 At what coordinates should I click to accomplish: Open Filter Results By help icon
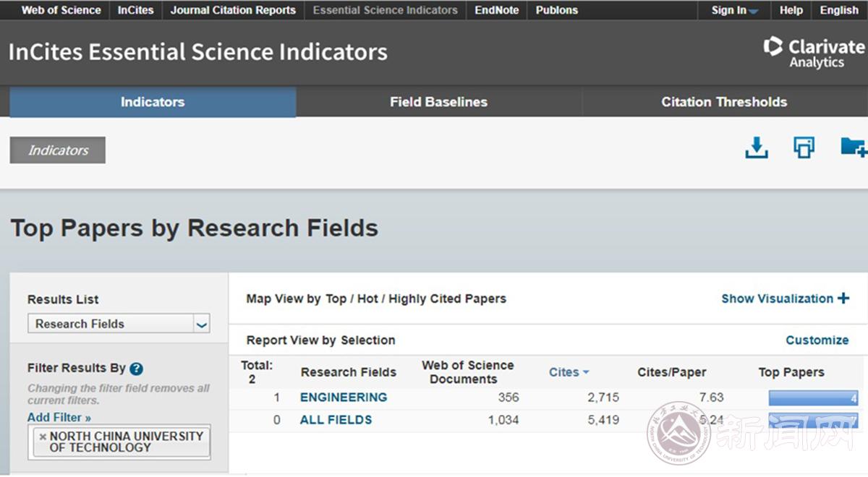point(136,369)
